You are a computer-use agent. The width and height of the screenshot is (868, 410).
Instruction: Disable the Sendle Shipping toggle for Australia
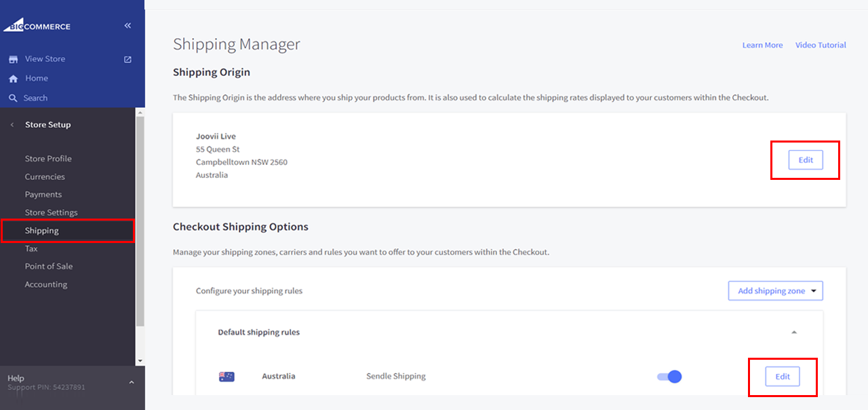coord(669,375)
